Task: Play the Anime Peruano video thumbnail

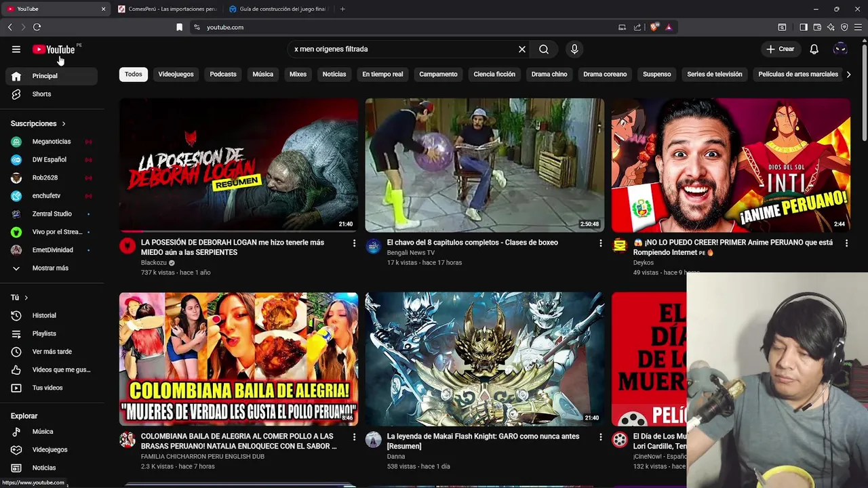Action: click(x=730, y=165)
